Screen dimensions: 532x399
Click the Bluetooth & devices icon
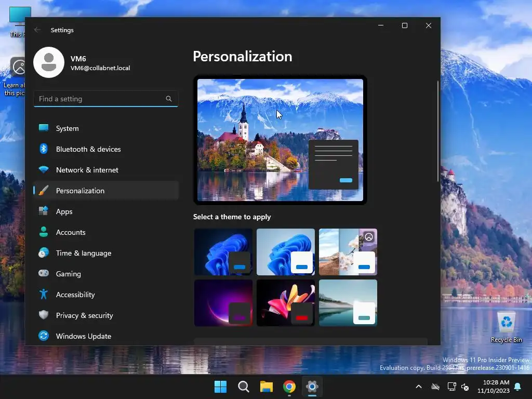click(44, 149)
